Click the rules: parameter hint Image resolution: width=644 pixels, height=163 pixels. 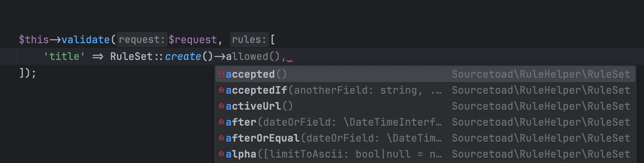pos(249,40)
